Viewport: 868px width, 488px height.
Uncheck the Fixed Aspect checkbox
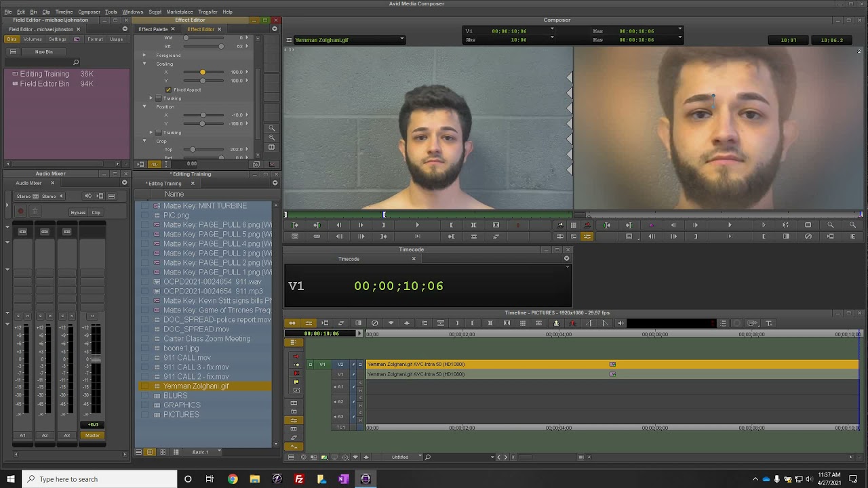(168, 89)
